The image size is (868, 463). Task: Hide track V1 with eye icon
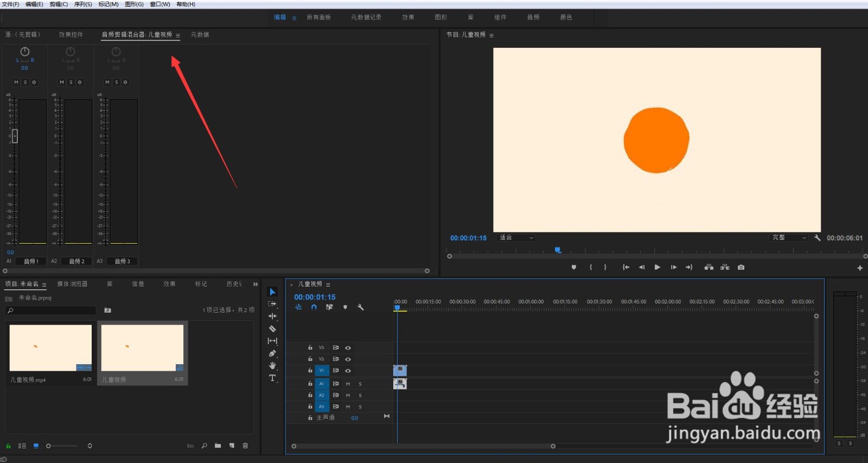[348, 371]
